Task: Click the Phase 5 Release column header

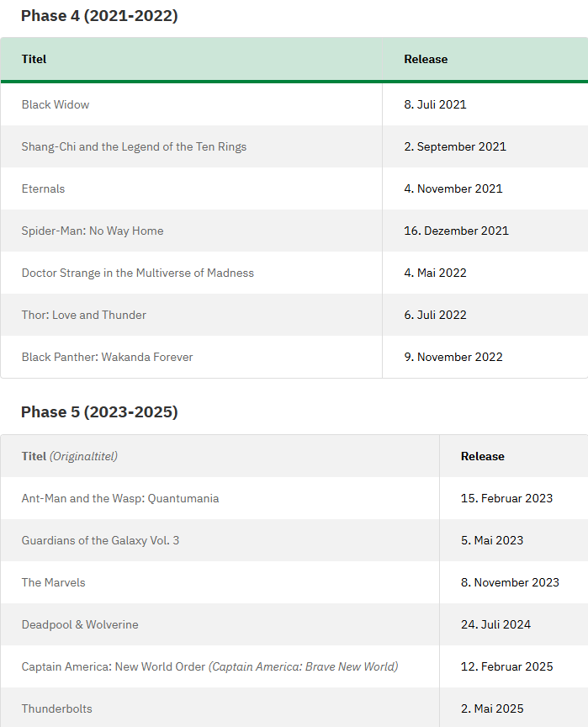Action: click(x=483, y=457)
